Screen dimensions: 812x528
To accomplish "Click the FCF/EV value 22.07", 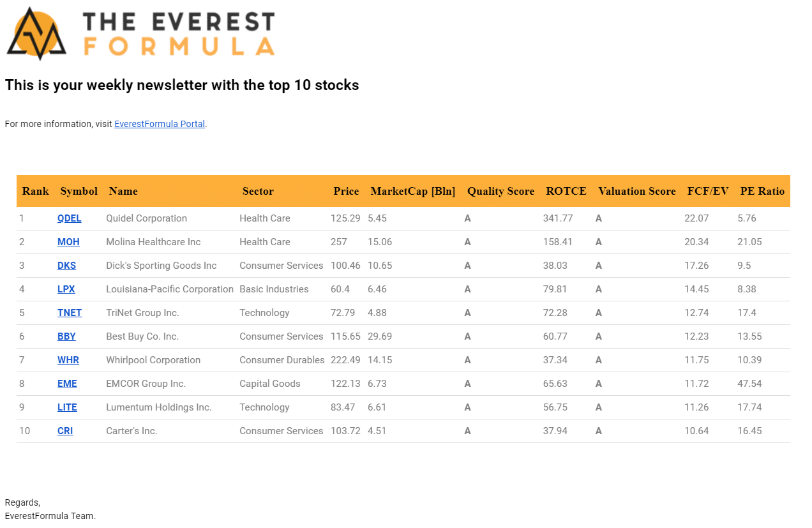I will (x=696, y=218).
